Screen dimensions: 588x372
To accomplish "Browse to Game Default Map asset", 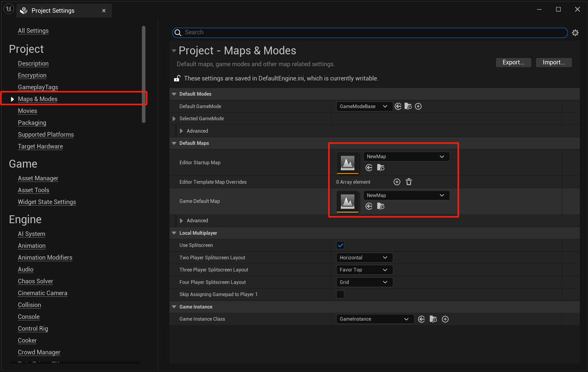I will tap(381, 206).
